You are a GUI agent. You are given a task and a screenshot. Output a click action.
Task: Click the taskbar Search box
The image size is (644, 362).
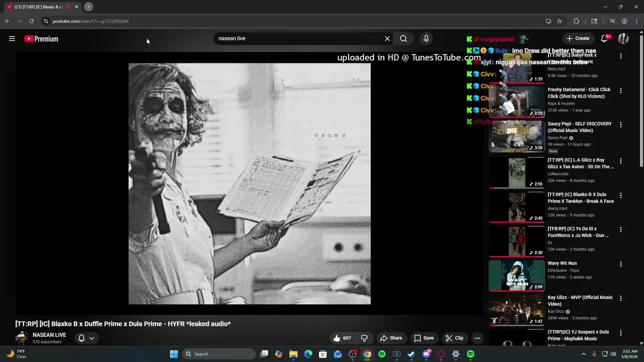point(219,354)
